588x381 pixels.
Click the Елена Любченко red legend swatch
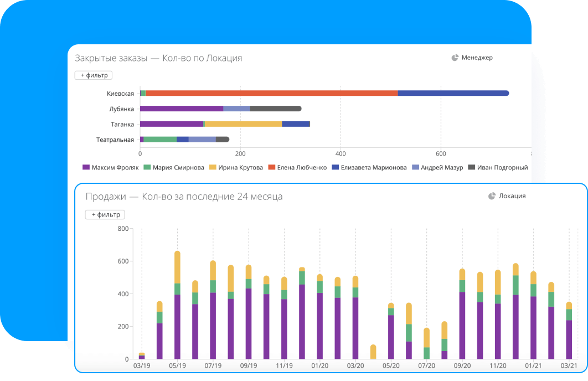click(272, 167)
